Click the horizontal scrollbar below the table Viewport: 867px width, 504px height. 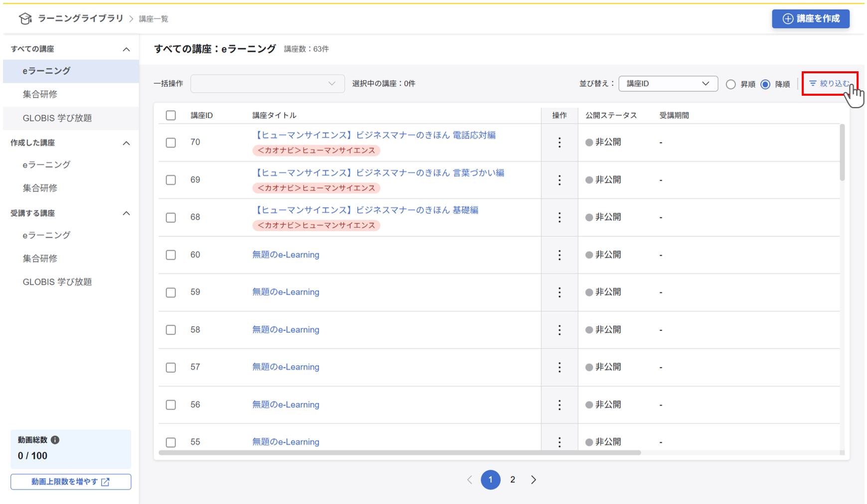pyautogui.click(x=399, y=453)
